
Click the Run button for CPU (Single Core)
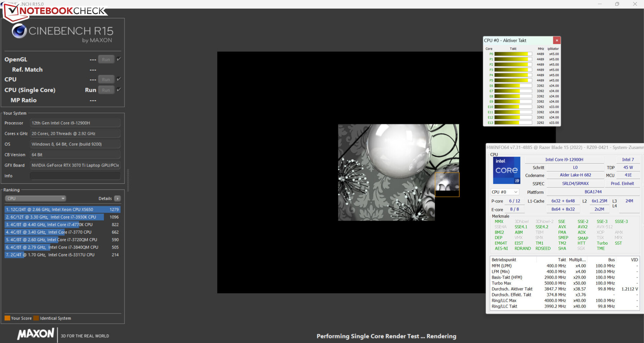click(x=106, y=90)
